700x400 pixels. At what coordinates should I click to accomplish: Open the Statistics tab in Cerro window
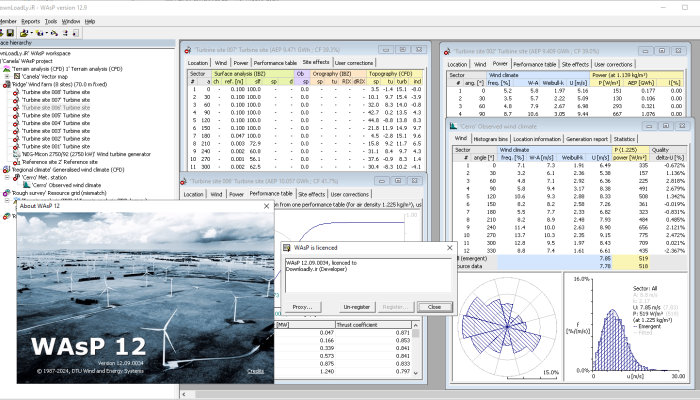(624, 139)
